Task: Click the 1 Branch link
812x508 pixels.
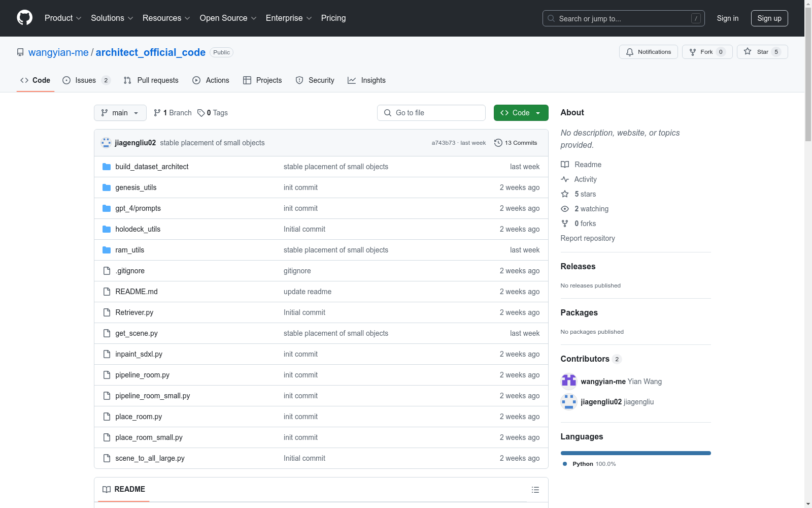Action: pyautogui.click(x=173, y=113)
